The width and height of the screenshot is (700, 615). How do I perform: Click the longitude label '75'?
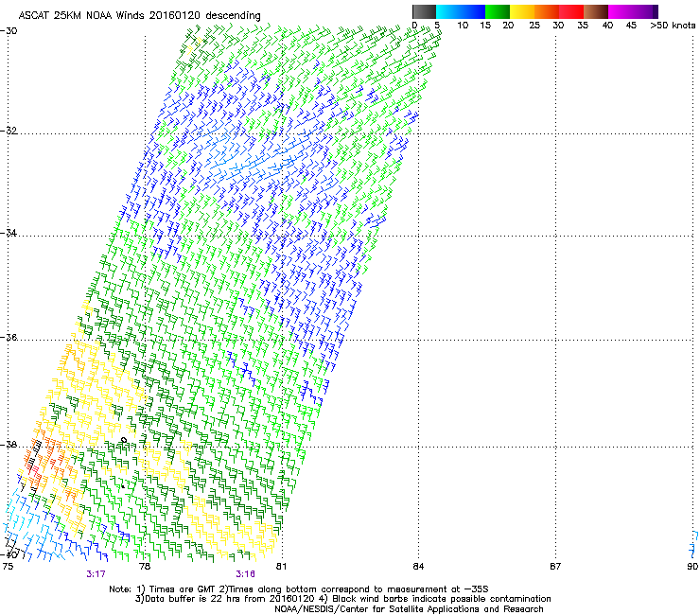coord(8,567)
